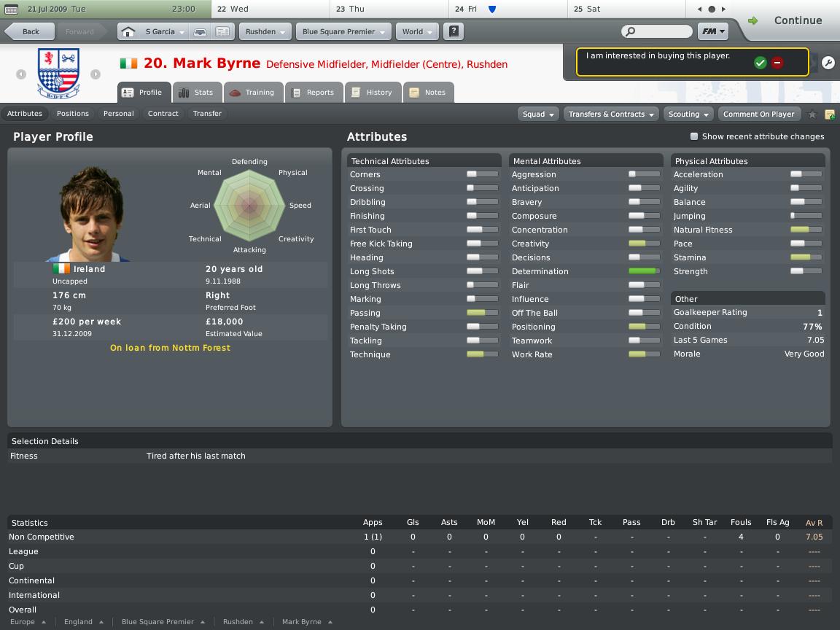This screenshot has height=630, width=840.
Task: Open the Squad dropdown
Action: point(538,114)
